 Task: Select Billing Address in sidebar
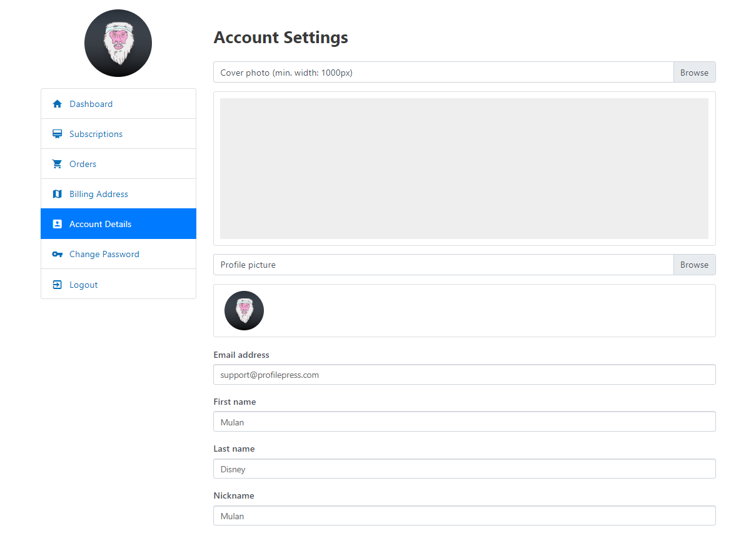click(x=118, y=194)
